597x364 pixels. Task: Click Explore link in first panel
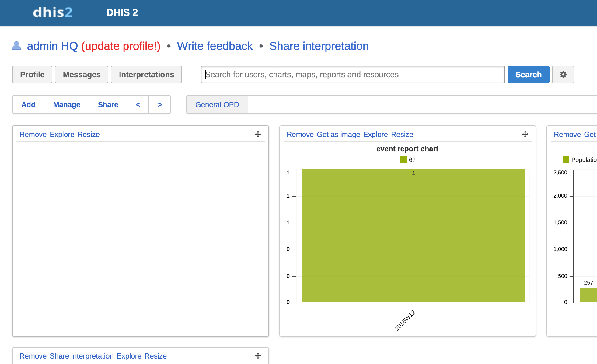pyautogui.click(x=62, y=135)
